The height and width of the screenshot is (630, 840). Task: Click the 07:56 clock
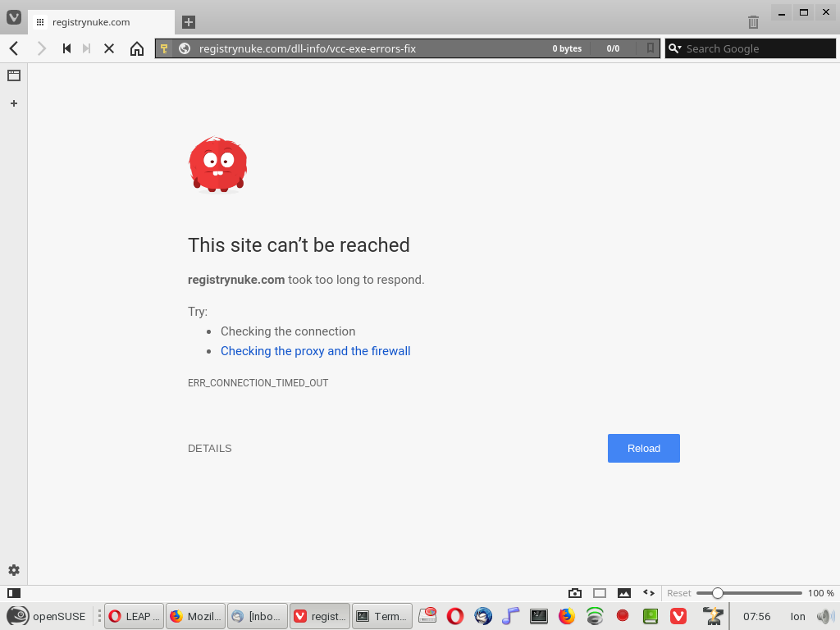point(756,617)
